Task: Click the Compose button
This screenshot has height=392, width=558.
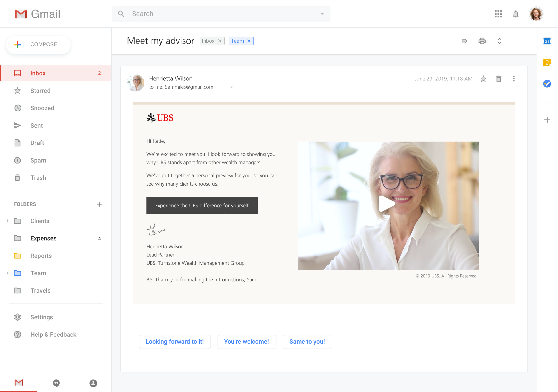Action: tap(38, 44)
